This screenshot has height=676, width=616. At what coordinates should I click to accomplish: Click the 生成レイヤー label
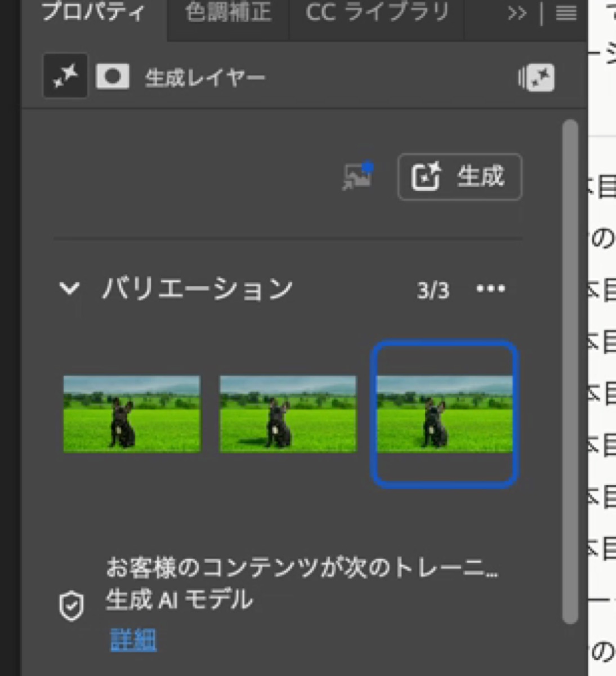click(205, 78)
